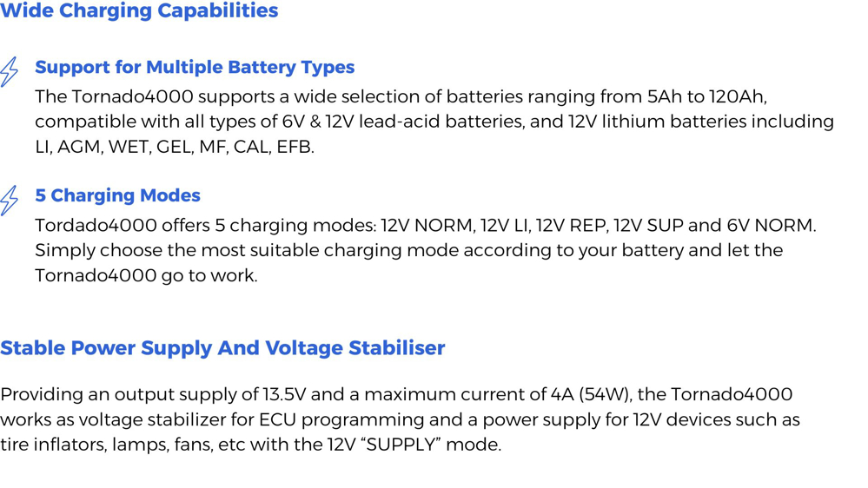Click the "12V NORM" charging mode text
868x488 pixels.
pyautogui.click(x=427, y=226)
